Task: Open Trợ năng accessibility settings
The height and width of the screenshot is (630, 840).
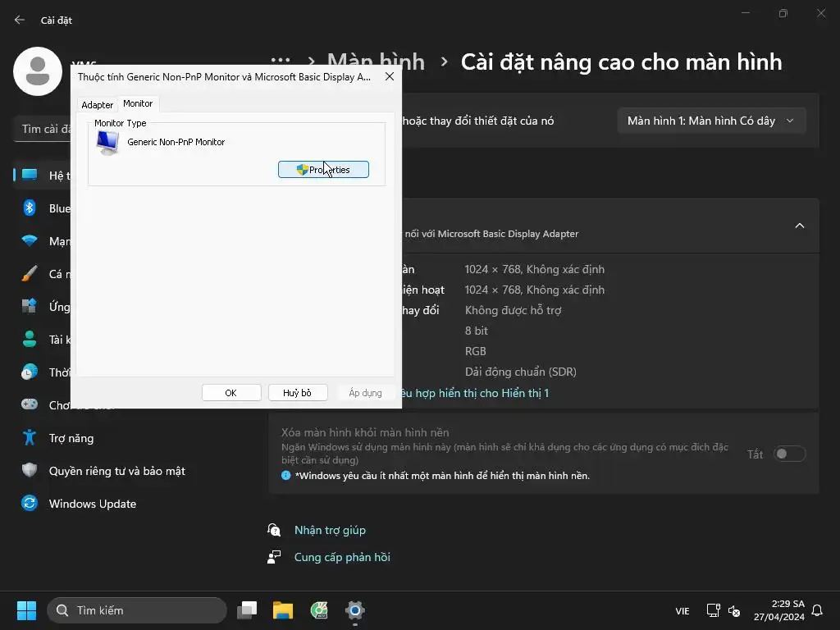Action: point(71,438)
